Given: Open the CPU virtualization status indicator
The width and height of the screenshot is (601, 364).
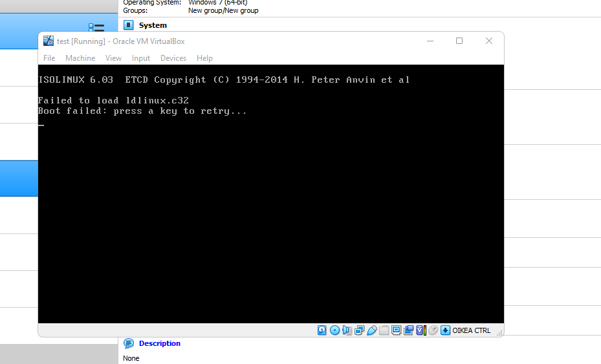Looking at the screenshot, I should pos(421,330).
